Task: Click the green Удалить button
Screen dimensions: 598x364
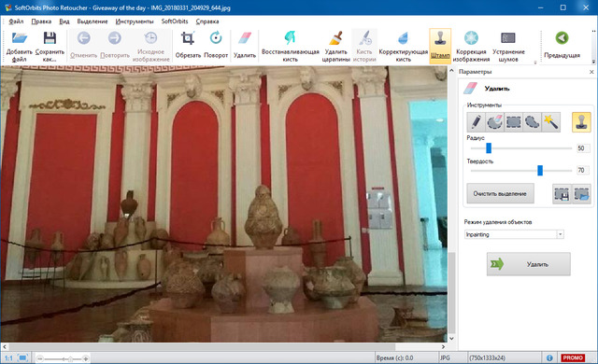Action: coord(529,264)
